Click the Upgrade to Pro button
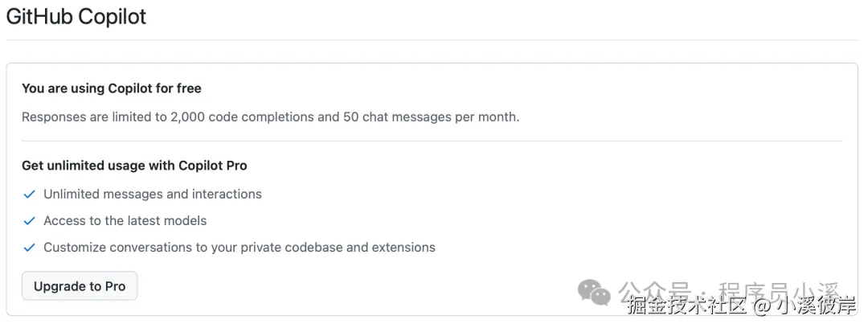868x328 pixels. (x=80, y=286)
